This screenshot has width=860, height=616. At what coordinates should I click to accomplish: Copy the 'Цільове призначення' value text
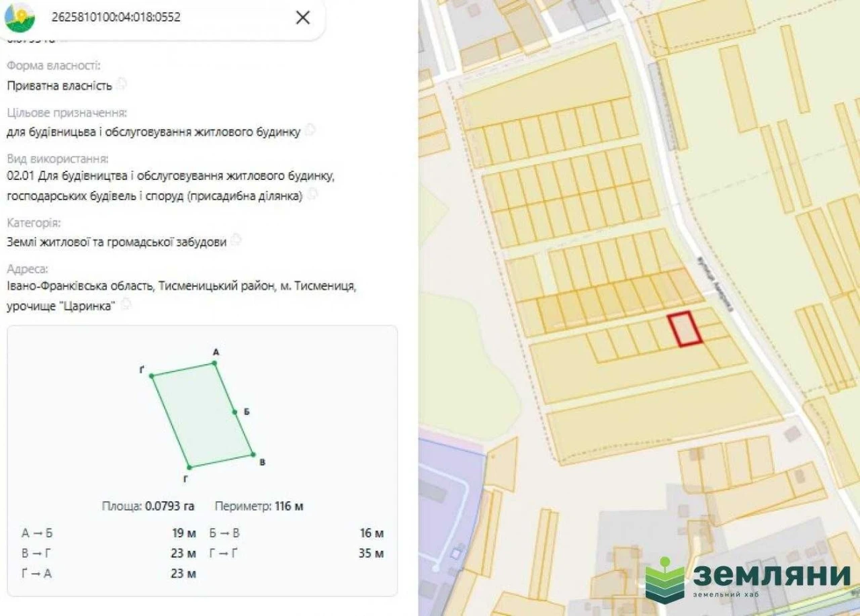(x=310, y=131)
